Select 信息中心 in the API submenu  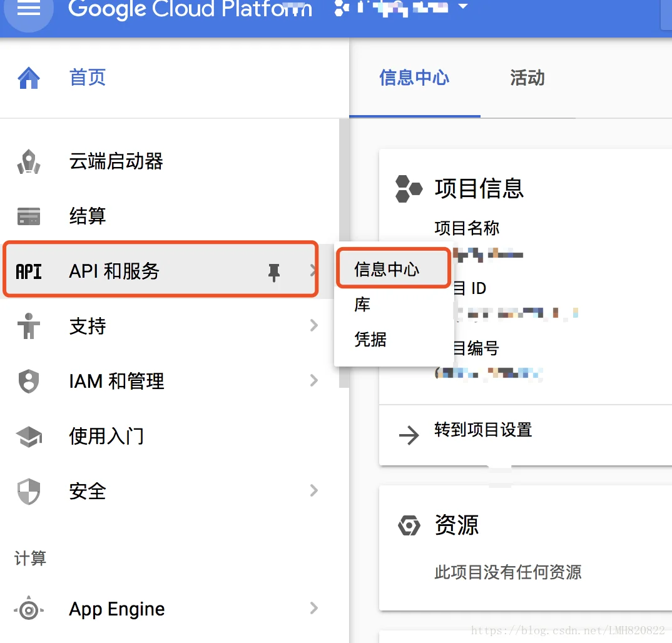[393, 269]
